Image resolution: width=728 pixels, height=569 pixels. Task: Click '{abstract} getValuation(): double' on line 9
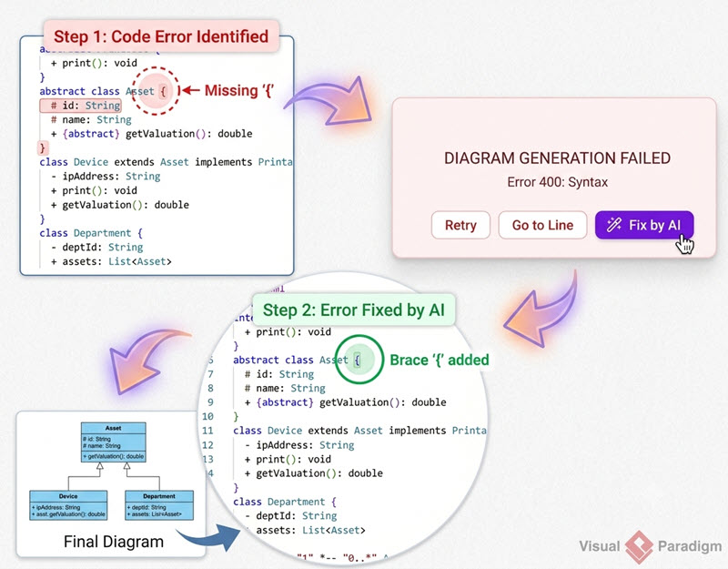pyautogui.click(x=351, y=402)
